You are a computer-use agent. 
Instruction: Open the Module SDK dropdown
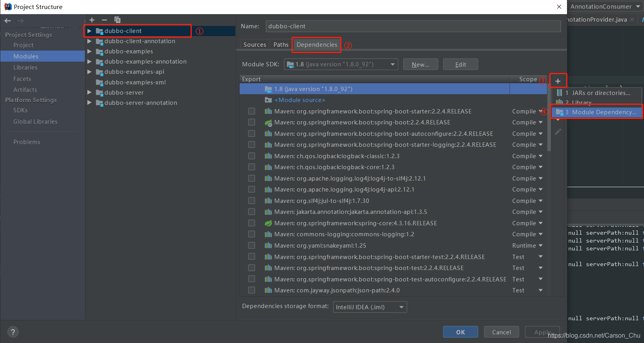click(341, 64)
